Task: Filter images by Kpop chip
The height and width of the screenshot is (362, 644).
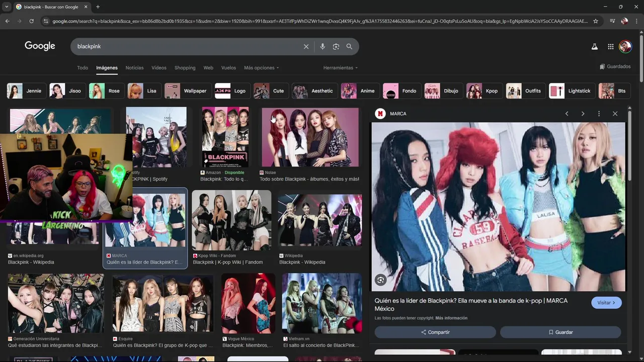Action: pyautogui.click(x=485, y=91)
